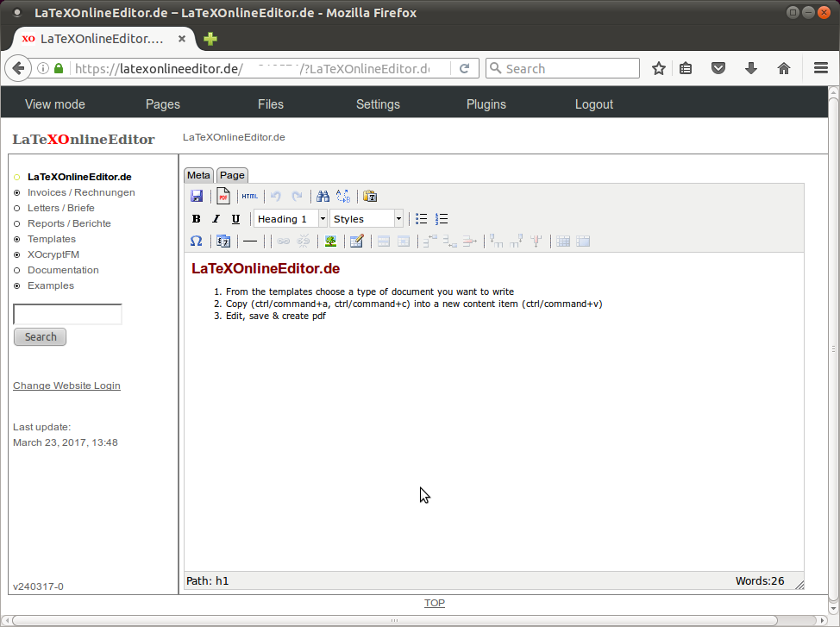Insert a horizontal rule line
This screenshot has height=627, width=840.
coord(250,241)
